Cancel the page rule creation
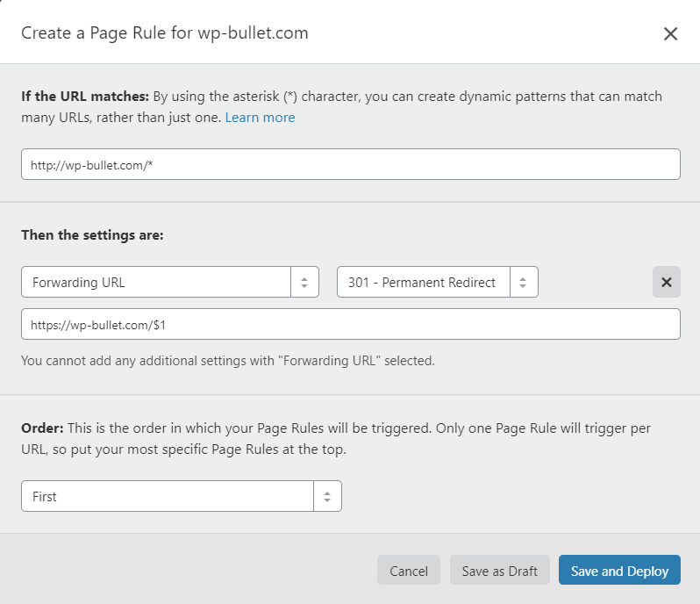700x604 pixels. tap(409, 570)
